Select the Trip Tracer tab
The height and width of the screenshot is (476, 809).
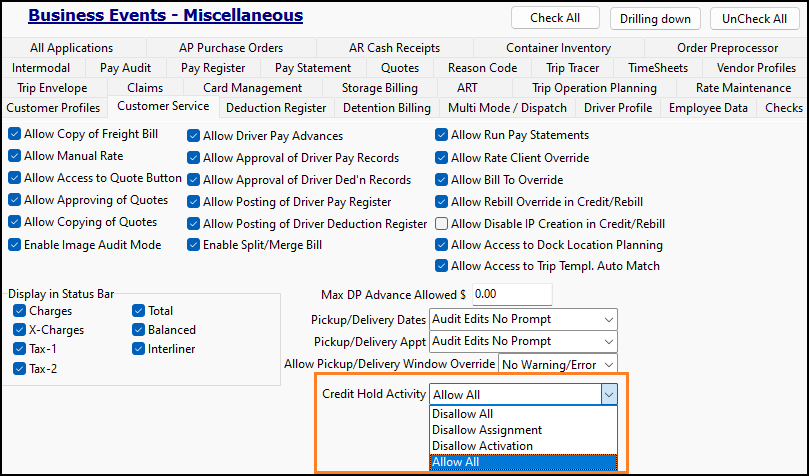[573, 68]
